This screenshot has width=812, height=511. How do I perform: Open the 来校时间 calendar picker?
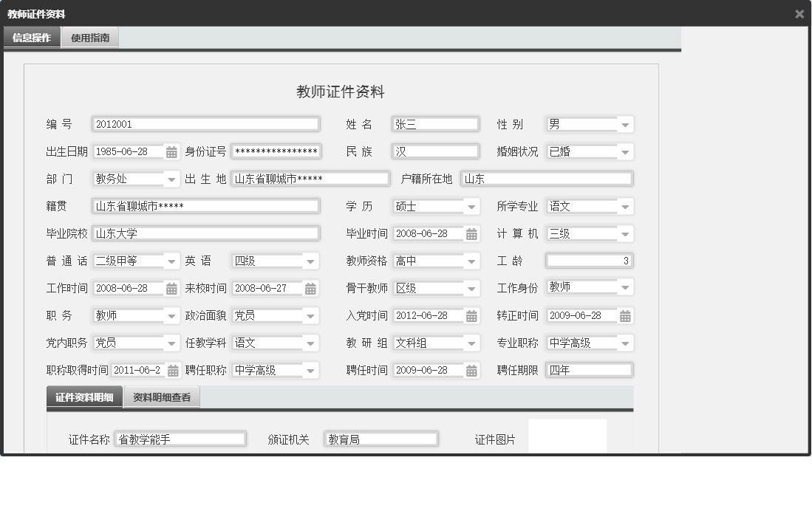pyautogui.click(x=311, y=288)
